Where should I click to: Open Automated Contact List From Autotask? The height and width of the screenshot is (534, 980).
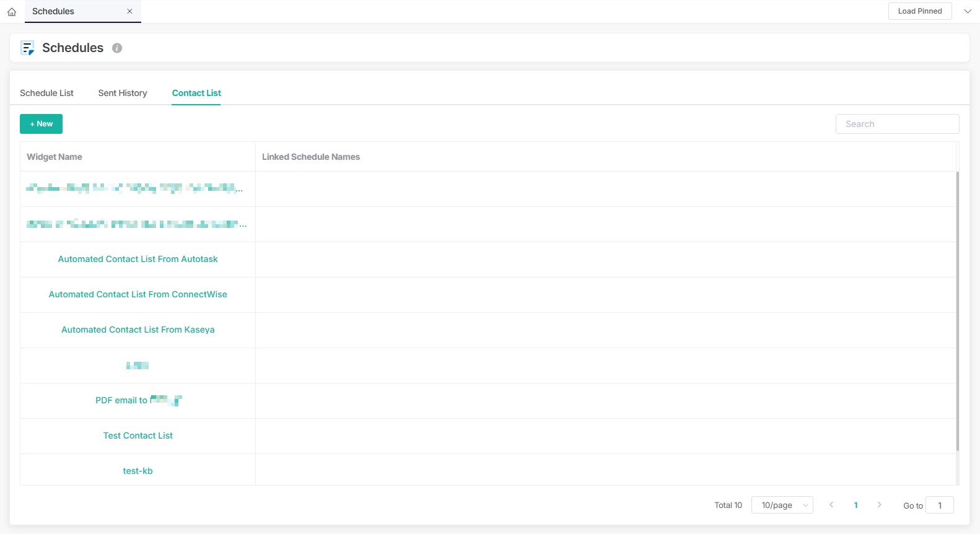[138, 259]
